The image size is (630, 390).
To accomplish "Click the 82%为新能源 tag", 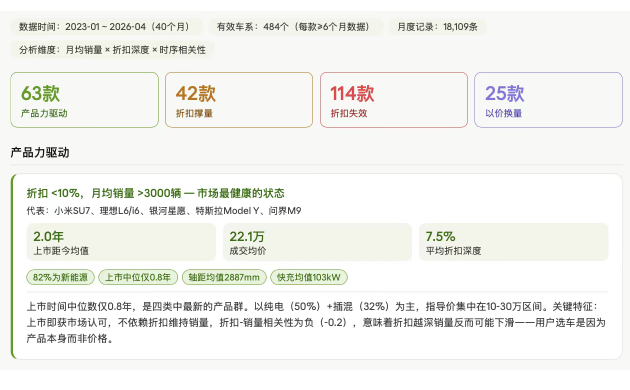I will [x=60, y=277].
